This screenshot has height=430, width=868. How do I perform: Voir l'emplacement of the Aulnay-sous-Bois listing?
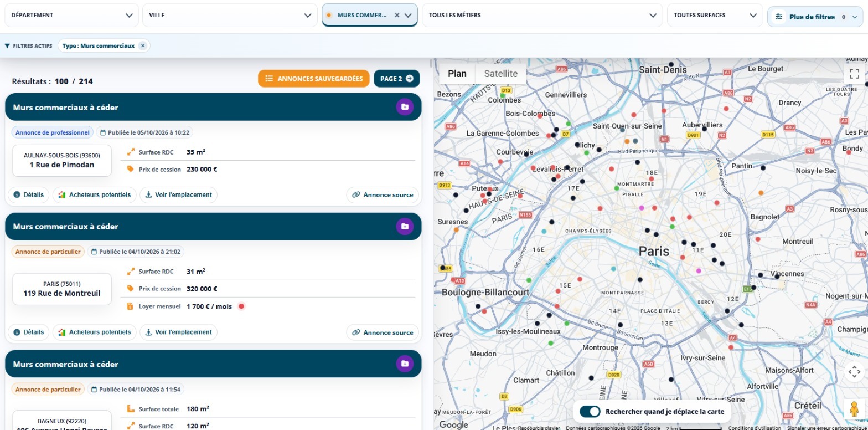pyautogui.click(x=178, y=195)
